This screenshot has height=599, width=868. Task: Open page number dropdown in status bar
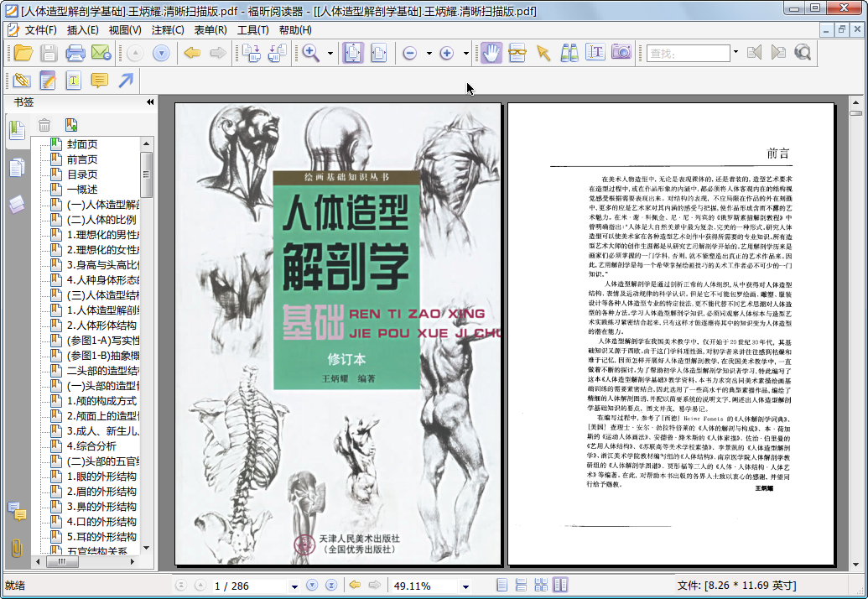click(x=294, y=586)
